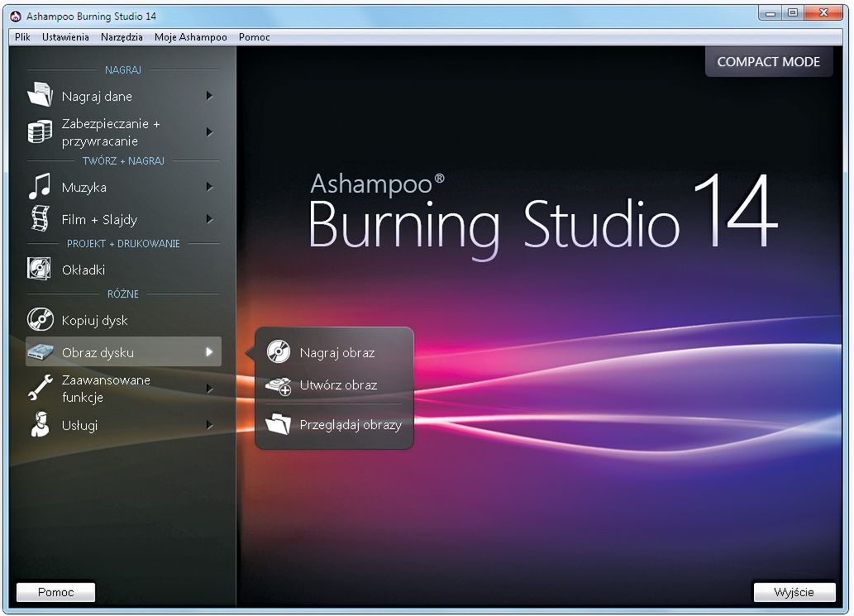Click the Wyjście button
Viewport: 854px width, 616px height.
click(x=794, y=591)
